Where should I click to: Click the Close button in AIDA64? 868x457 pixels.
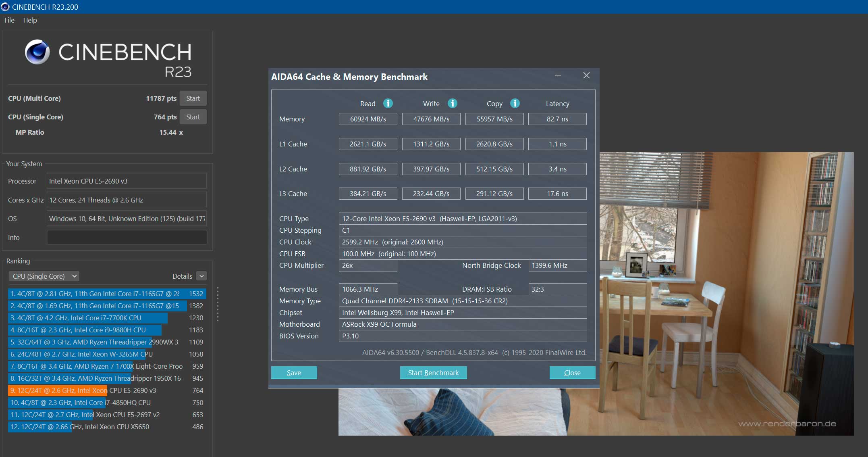pyautogui.click(x=572, y=373)
